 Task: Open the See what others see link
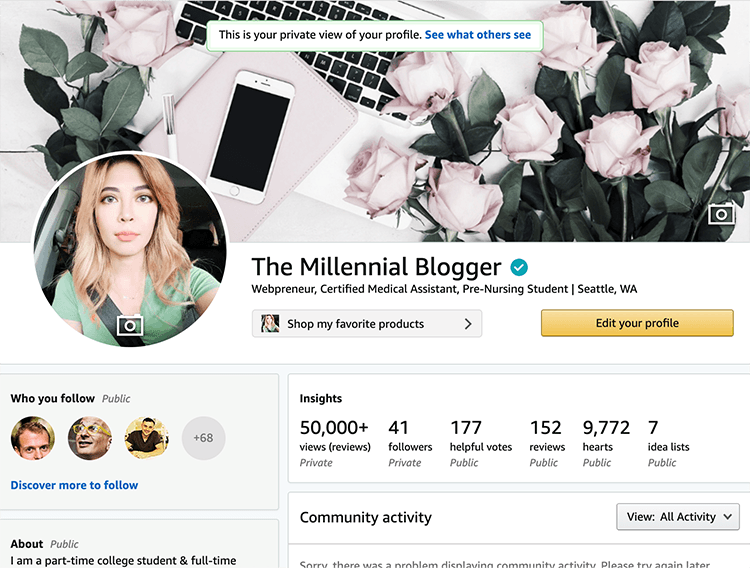(478, 35)
